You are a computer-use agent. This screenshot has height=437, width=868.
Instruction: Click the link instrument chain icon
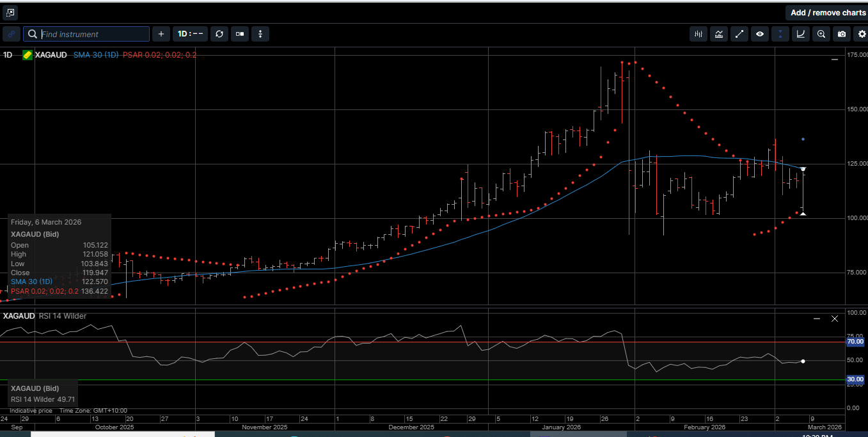pyautogui.click(x=11, y=34)
